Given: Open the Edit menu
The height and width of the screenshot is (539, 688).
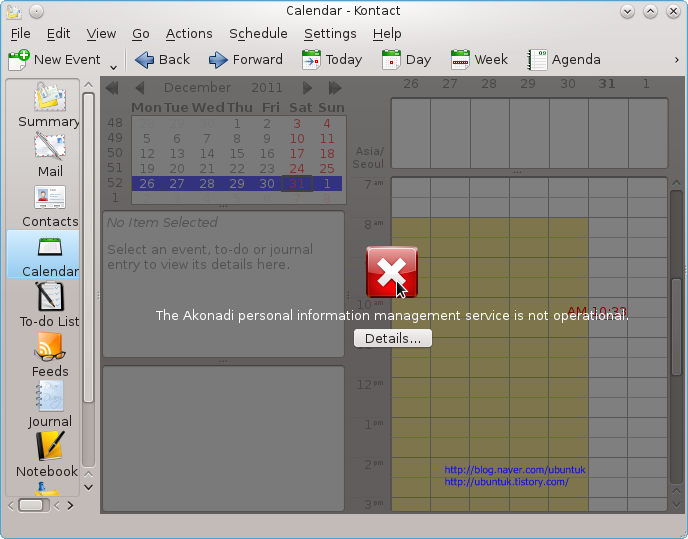Looking at the screenshot, I should coord(58,33).
